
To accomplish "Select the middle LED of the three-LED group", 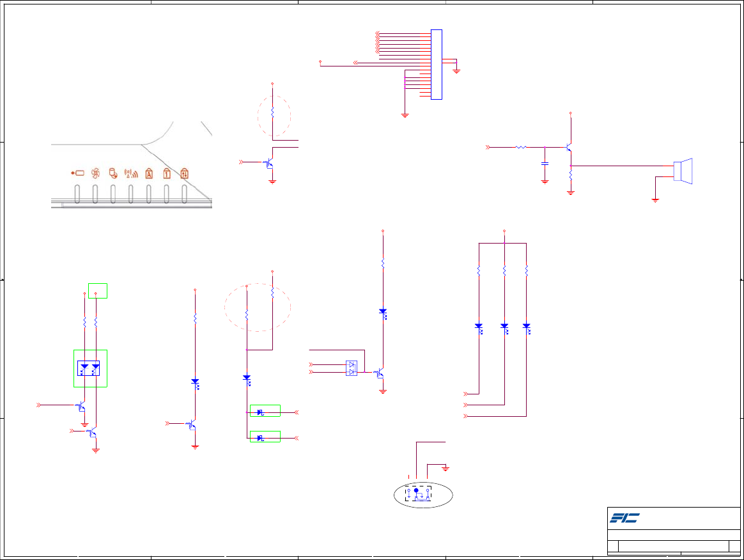I will [504, 329].
